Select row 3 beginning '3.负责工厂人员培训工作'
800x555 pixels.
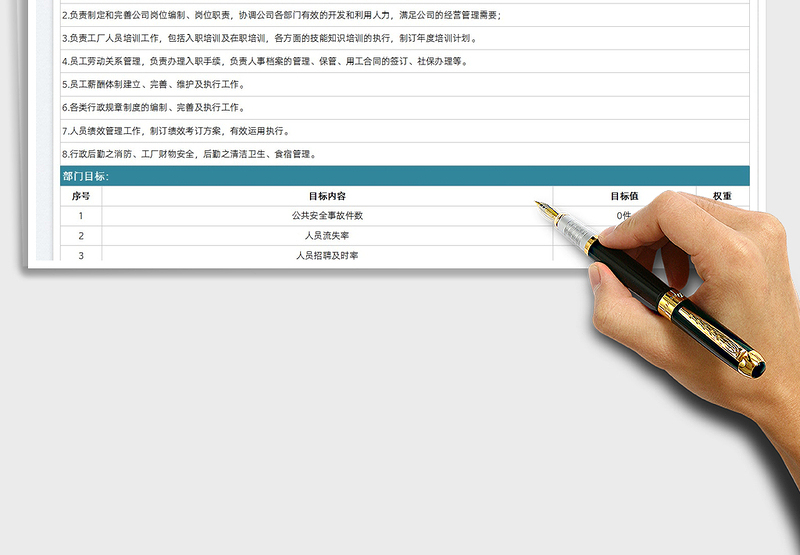(405, 38)
